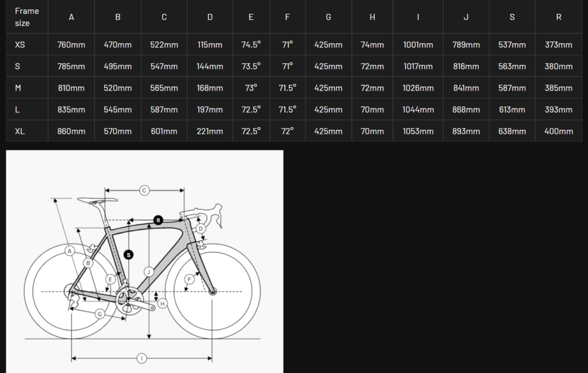
Task: Click the circled C marker above the top tube
Action: 145,190
